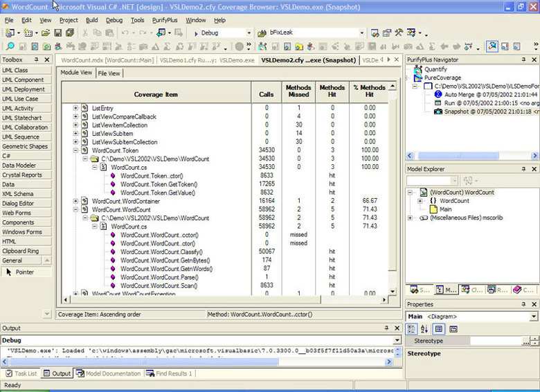
Task: Sort by the Calls column header
Action: click(267, 92)
